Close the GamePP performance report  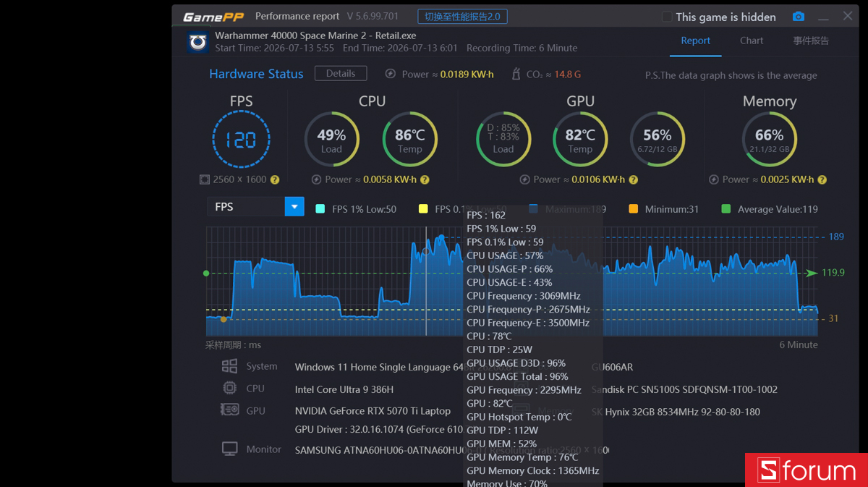click(x=848, y=16)
